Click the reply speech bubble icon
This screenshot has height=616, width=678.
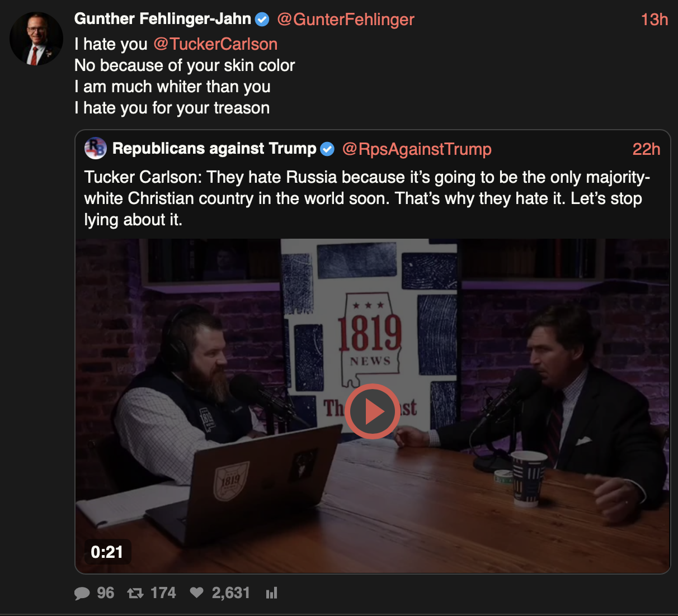pyautogui.click(x=82, y=593)
